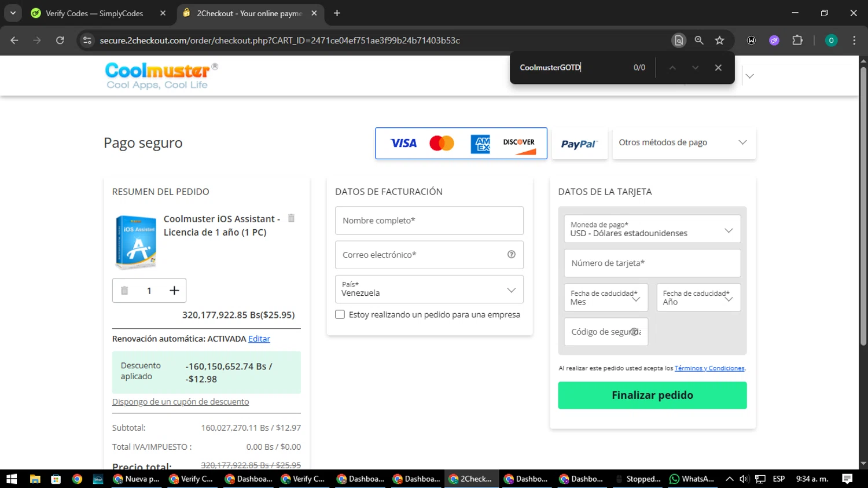
Task: Click Dispongo de un cupón de descuento link
Action: click(x=181, y=402)
